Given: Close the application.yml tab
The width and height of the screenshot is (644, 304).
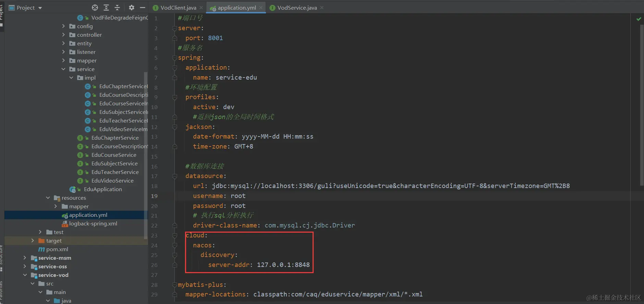Looking at the screenshot, I should pos(261,8).
